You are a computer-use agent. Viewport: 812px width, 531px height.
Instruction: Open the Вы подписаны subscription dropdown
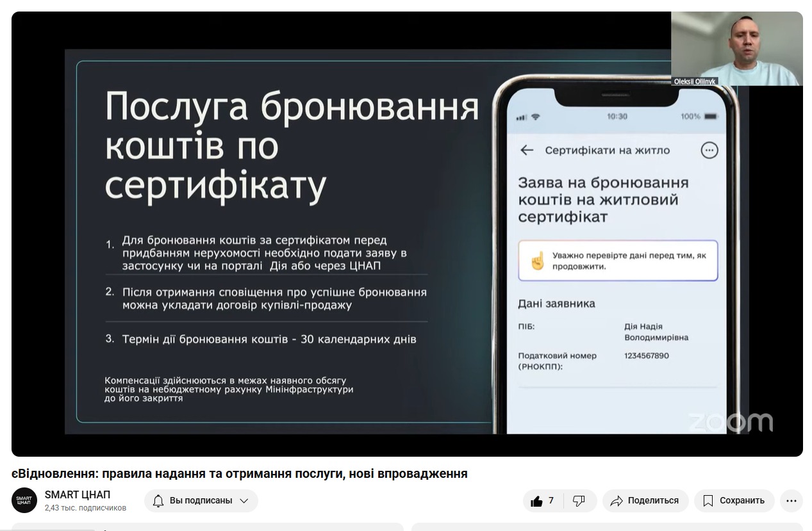click(x=201, y=501)
